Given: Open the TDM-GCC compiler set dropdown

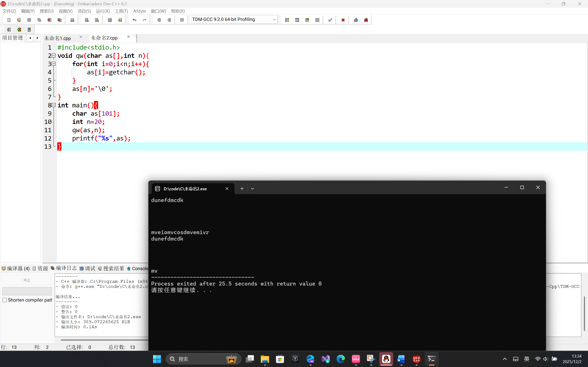Looking at the screenshot, I should click(274, 20).
